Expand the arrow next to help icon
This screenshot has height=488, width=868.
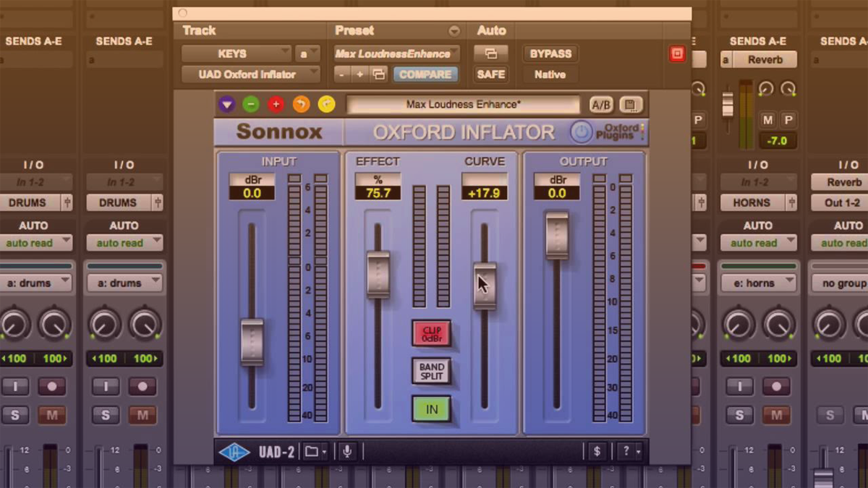pos(638,453)
